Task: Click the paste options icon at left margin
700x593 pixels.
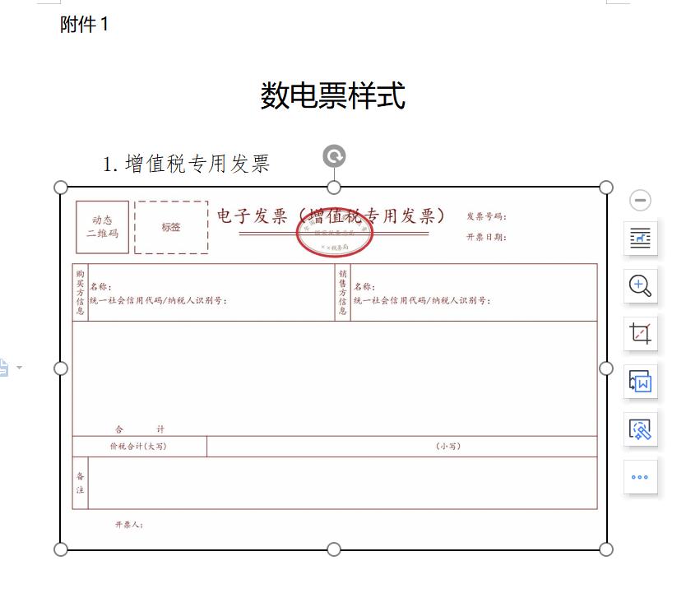Action: (3, 368)
